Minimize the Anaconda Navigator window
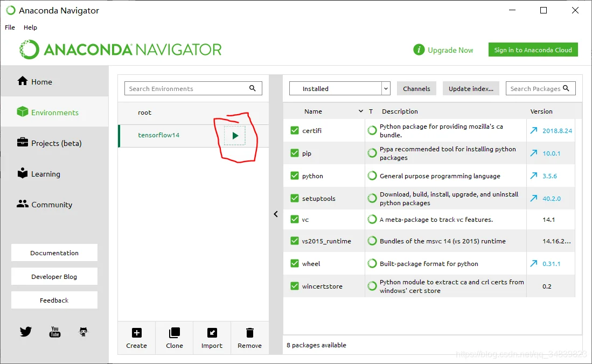592x364 pixels. click(x=512, y=10)
